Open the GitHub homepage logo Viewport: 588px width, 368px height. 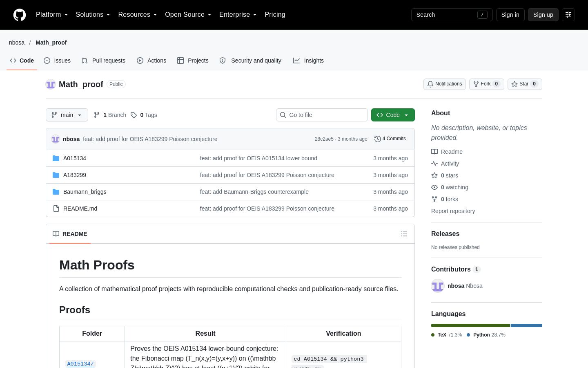[20, 15]
